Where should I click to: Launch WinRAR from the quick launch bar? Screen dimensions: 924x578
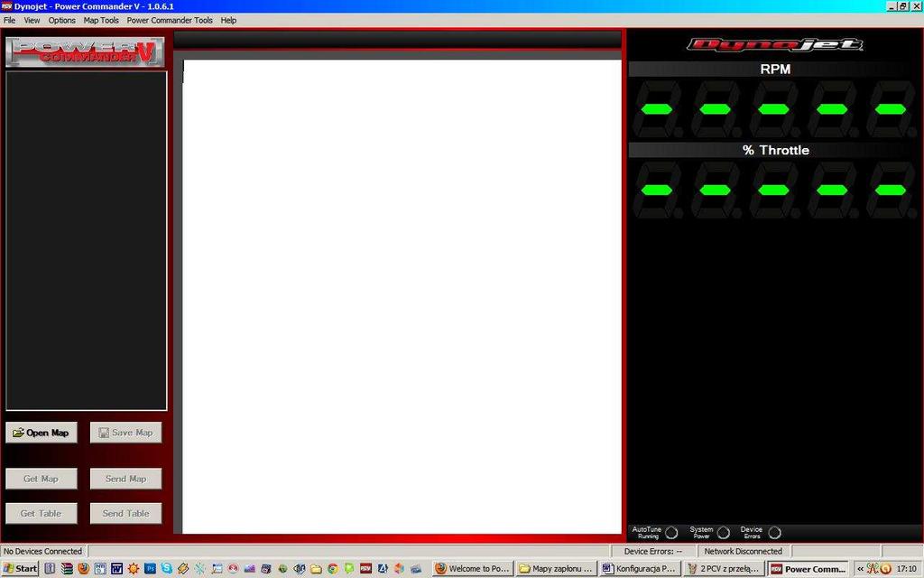tap(67, 569)
